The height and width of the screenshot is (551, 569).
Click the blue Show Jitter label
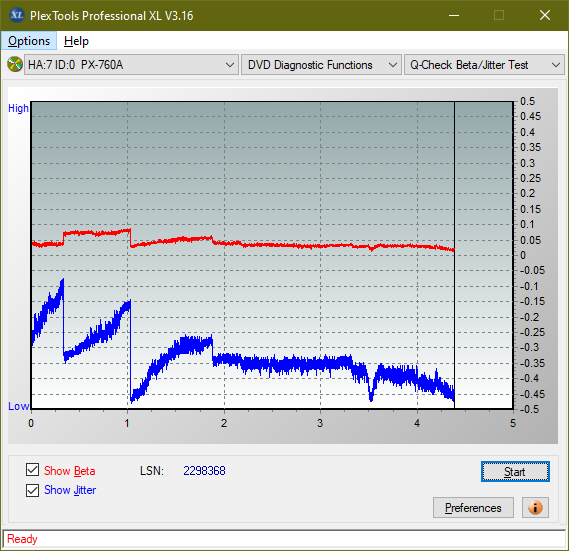(70, 490)
